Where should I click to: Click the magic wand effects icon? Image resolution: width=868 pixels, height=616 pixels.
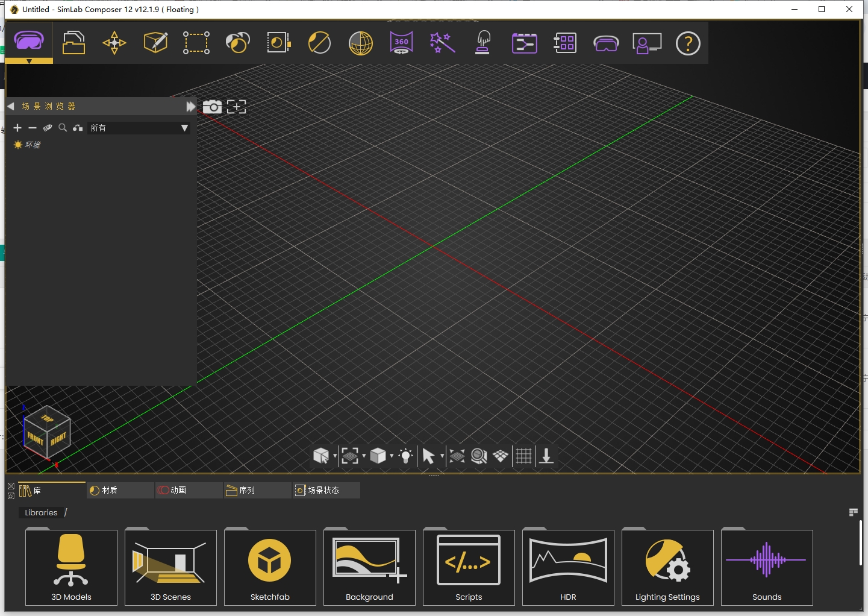click(x=442, y=43)
